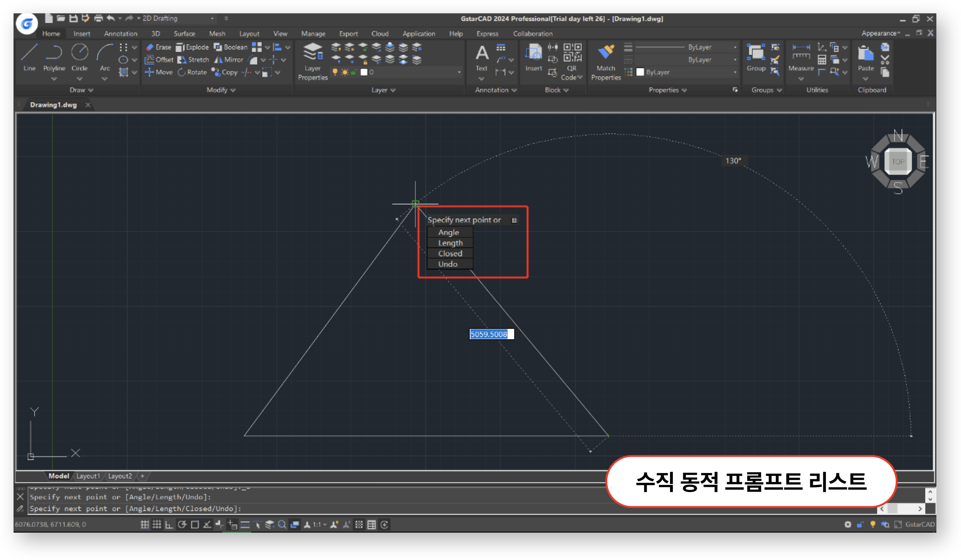The image size is (961, 560).
Task: Expand the Modify panel
Action: [x=221, y=90]
